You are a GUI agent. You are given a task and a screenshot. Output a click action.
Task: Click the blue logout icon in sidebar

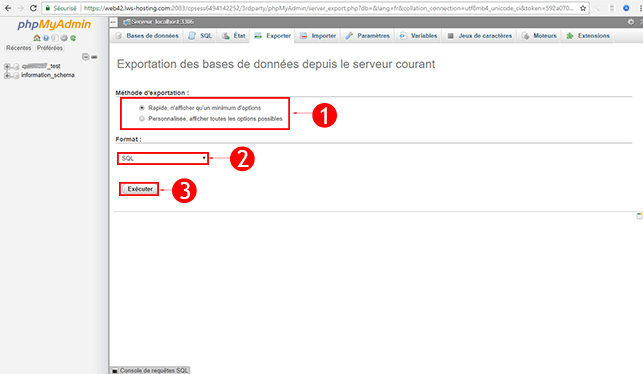[x=46, y=38]
